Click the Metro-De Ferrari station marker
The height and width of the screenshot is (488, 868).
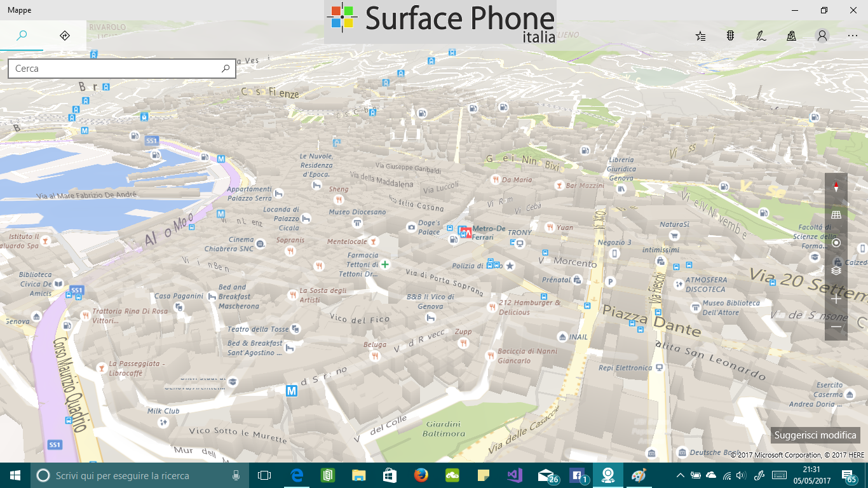pyautogui.click(x=465, y=232)
